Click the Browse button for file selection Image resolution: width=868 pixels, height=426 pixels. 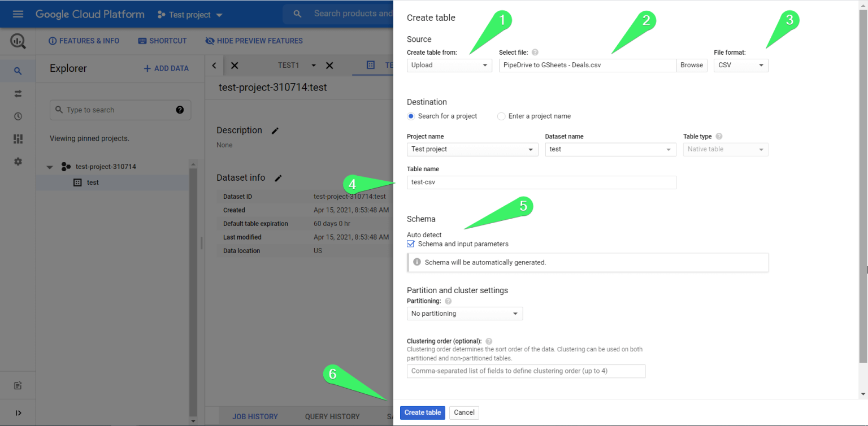[x=691, y=65]
